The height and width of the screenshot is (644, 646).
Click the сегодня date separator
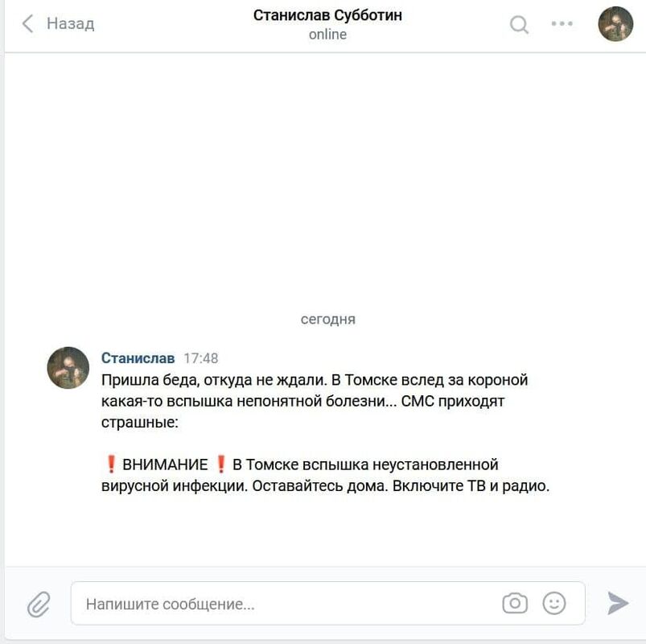[x=328, y=319]
